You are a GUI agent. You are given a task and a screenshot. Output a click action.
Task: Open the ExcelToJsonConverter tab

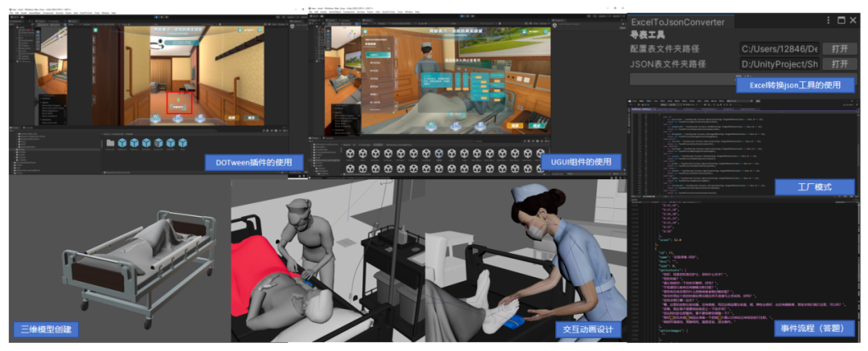point(678,22)
